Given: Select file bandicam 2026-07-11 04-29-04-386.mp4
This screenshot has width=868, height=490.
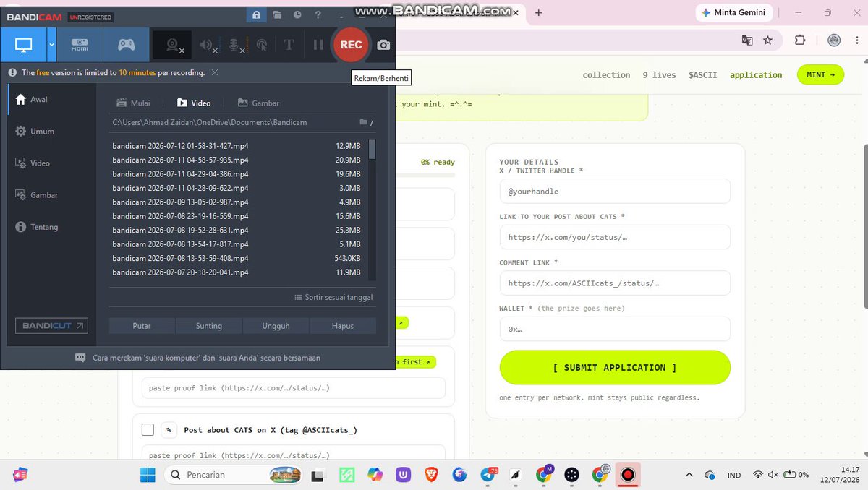Looking at the screenshot, I should (x=236, y=174).
